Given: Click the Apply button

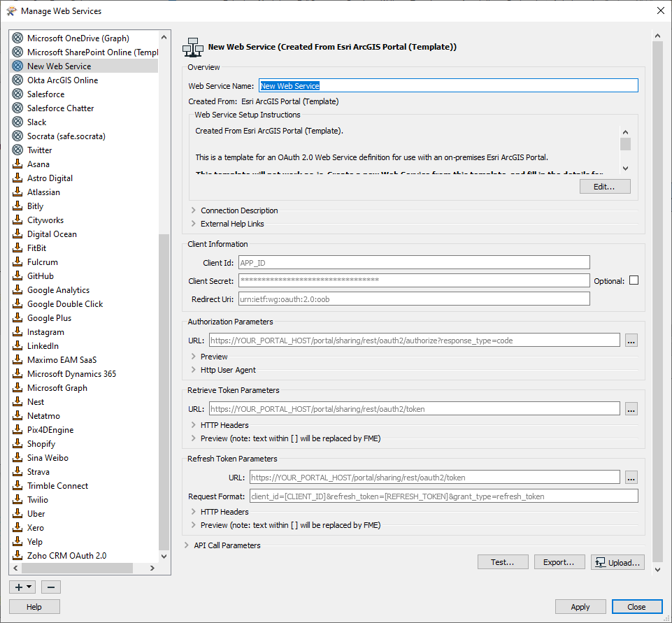Looking at the screenshot, I should [x=580, y=607].
